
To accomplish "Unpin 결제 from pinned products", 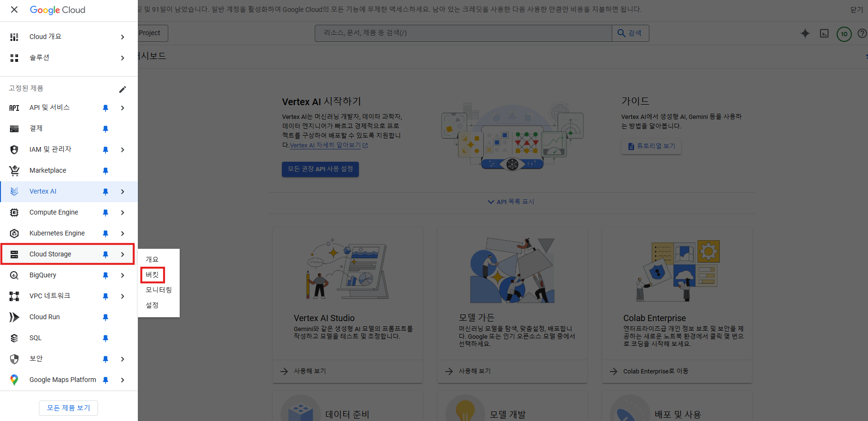I will pos(106,129).
